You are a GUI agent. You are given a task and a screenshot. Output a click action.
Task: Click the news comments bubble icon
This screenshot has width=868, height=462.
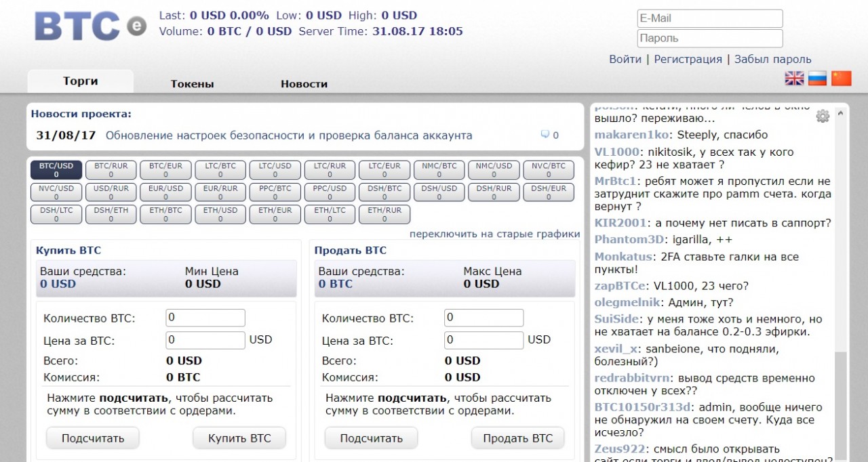(545, 134)
